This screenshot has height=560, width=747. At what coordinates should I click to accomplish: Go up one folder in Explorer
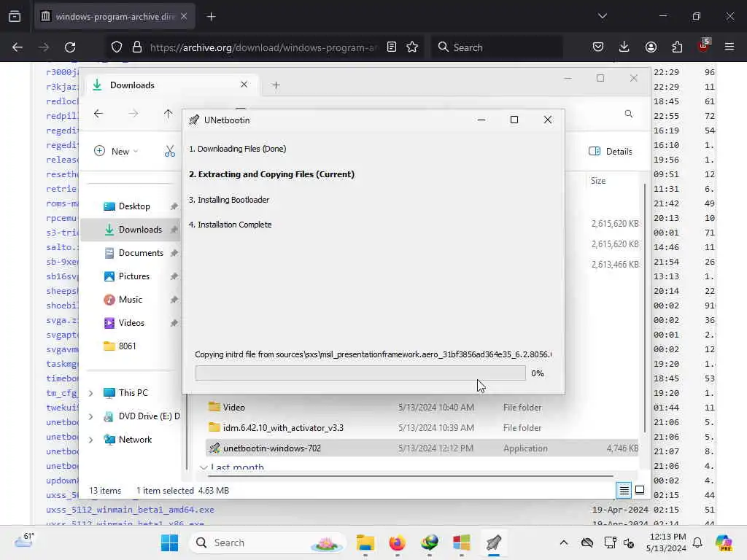168,114
